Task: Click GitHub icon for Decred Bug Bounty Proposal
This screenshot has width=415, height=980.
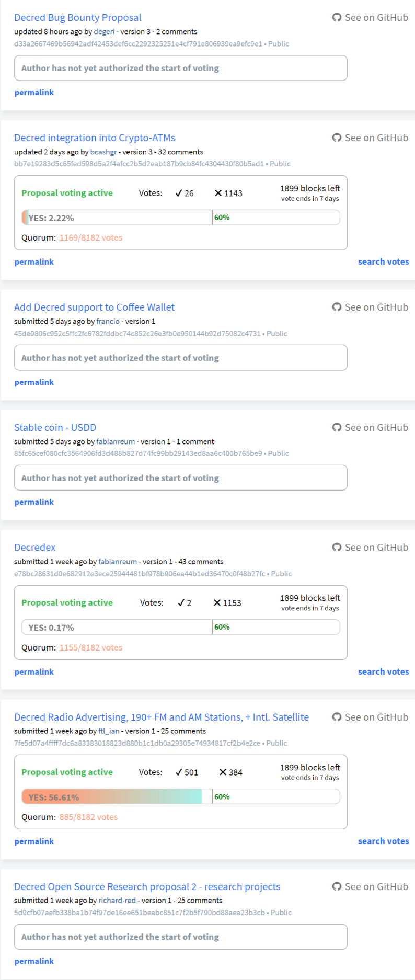Action: [337, 17]
